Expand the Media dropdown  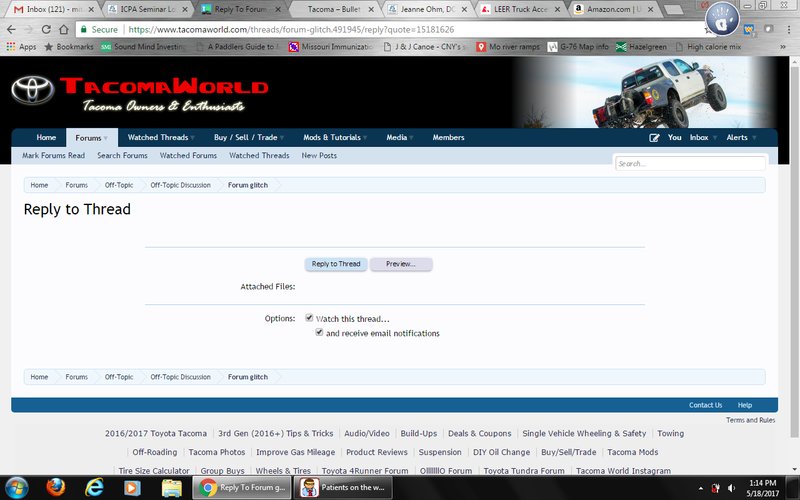tap(411, 138)
